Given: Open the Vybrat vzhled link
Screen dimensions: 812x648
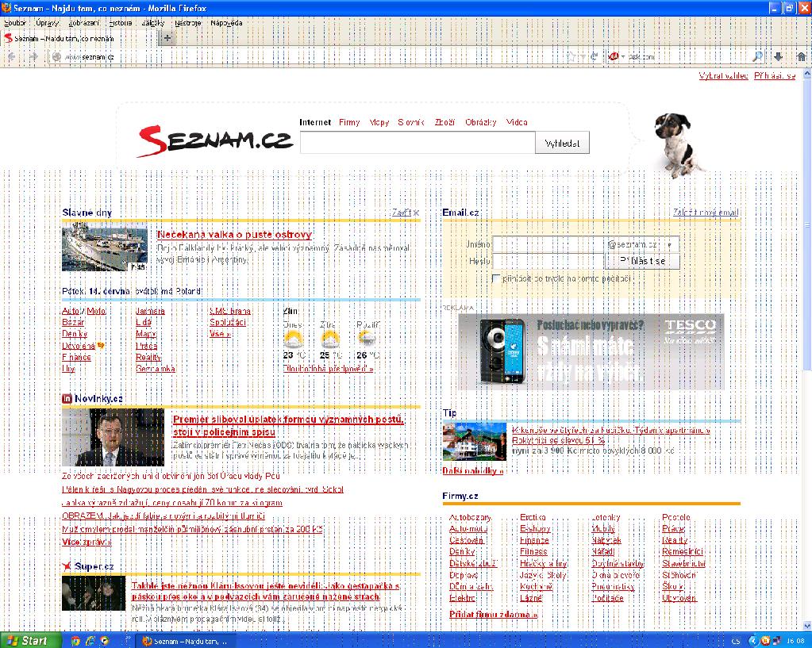Looking at the screenshot, I should click(723, 76).
